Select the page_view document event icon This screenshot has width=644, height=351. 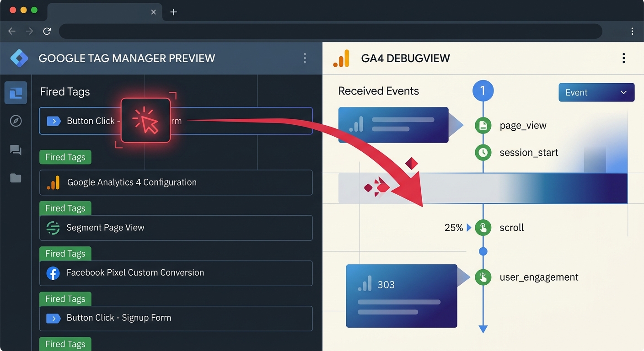[x=483, y=125]
